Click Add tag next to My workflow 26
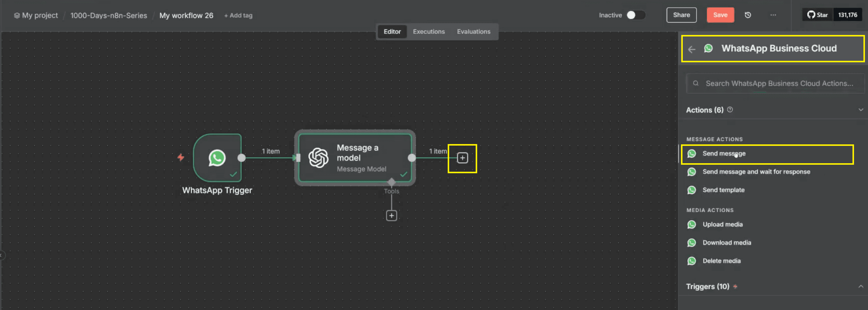Viewport: 868px width, 310px height. pyautogui.click(x=238, y=15)
